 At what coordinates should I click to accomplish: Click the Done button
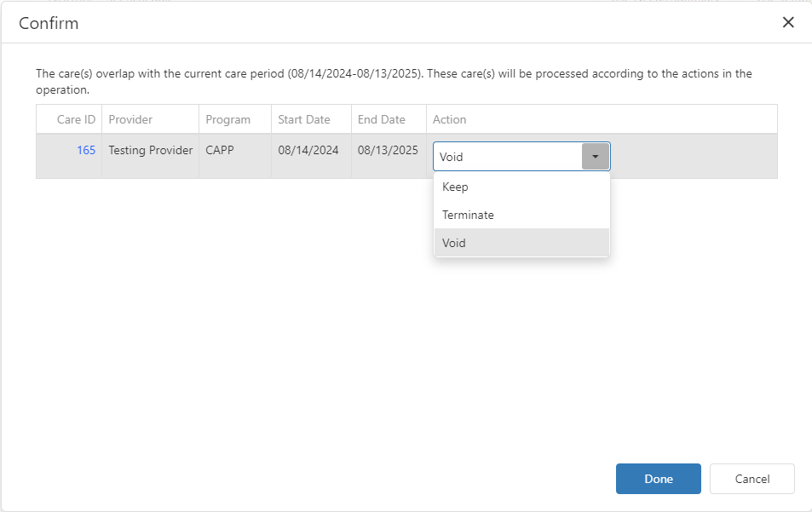point(658,479)
